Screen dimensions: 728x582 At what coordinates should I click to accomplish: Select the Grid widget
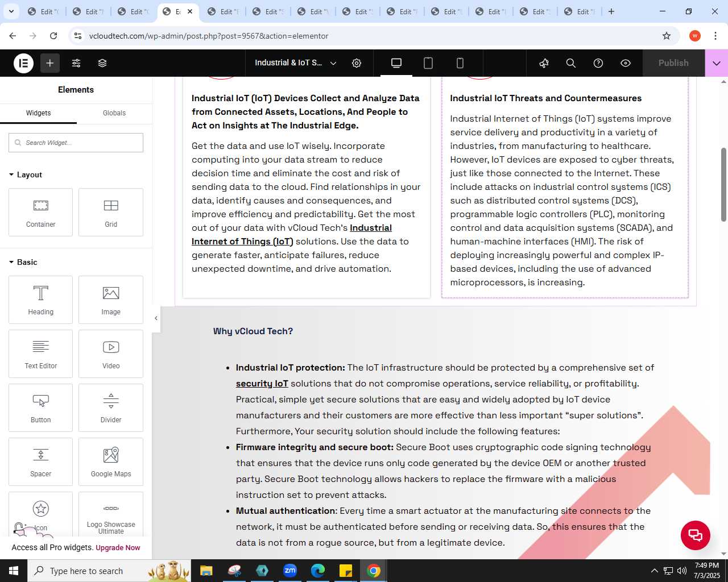pyautogui.click(x=111, y=212)
